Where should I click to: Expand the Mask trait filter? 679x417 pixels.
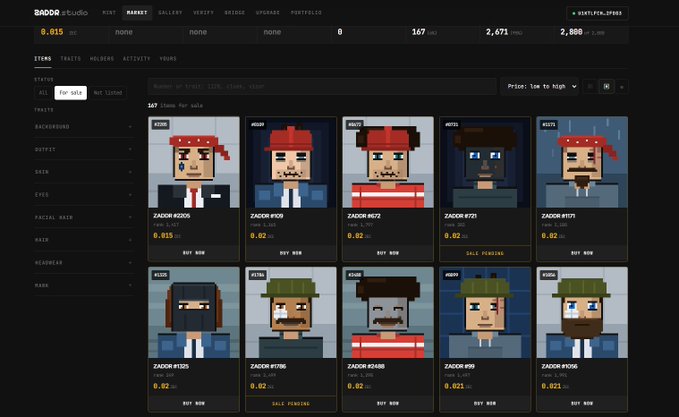click(x=84, y=285)
